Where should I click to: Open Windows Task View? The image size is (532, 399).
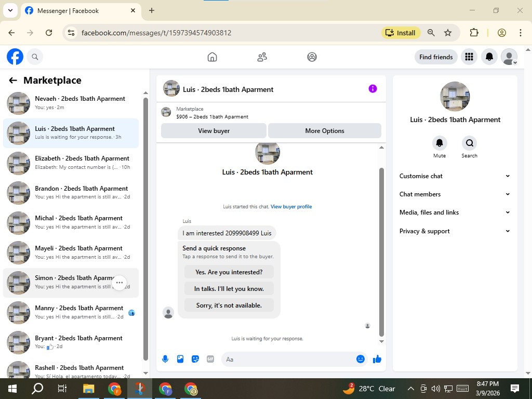click(x=62, y=389)
